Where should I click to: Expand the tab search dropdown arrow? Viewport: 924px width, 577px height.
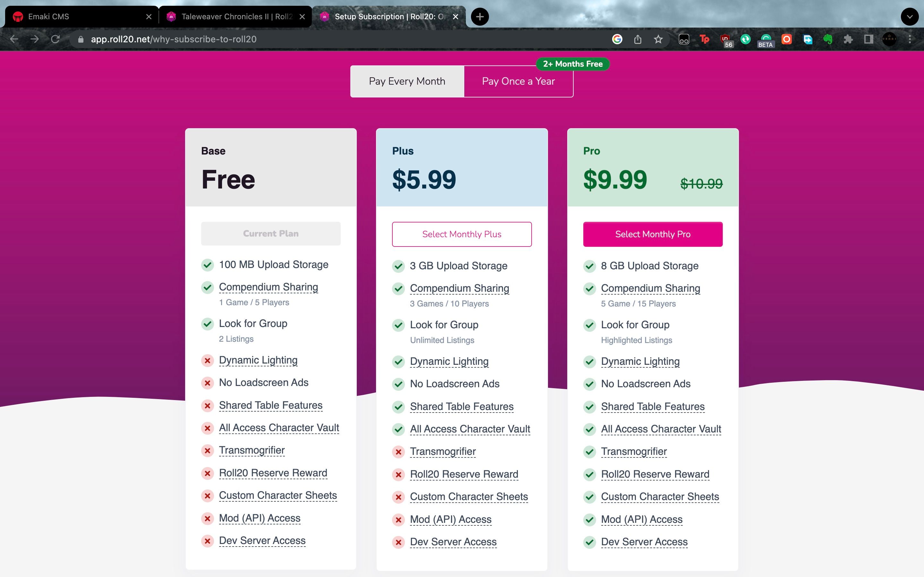pos(910,17)
